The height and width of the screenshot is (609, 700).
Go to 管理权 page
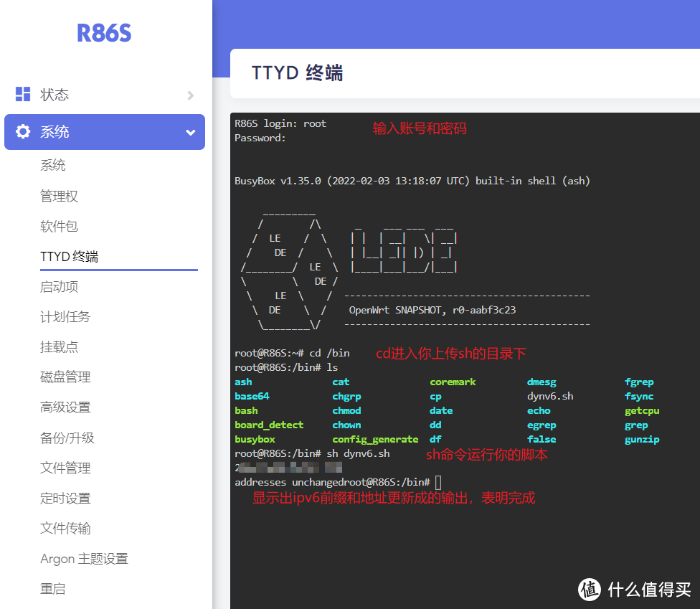point(59,196)
